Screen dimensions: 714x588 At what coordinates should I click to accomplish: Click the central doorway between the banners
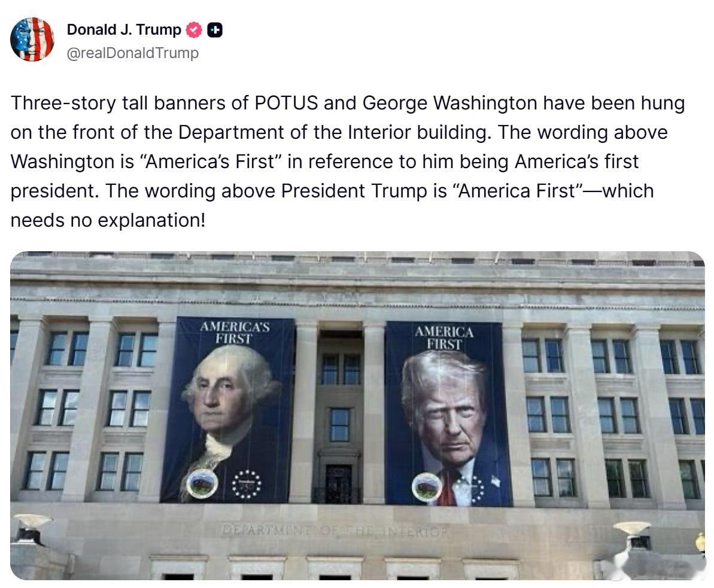point(338,484)
